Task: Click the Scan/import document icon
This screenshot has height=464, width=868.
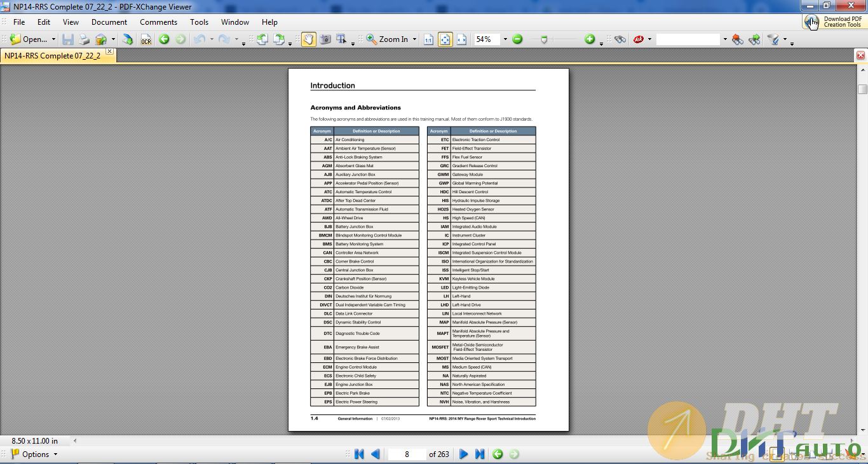Action: (128, 39)
